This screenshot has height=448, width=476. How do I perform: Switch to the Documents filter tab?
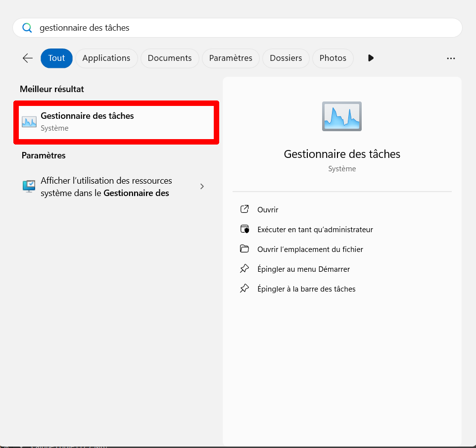tap(169, 58)
